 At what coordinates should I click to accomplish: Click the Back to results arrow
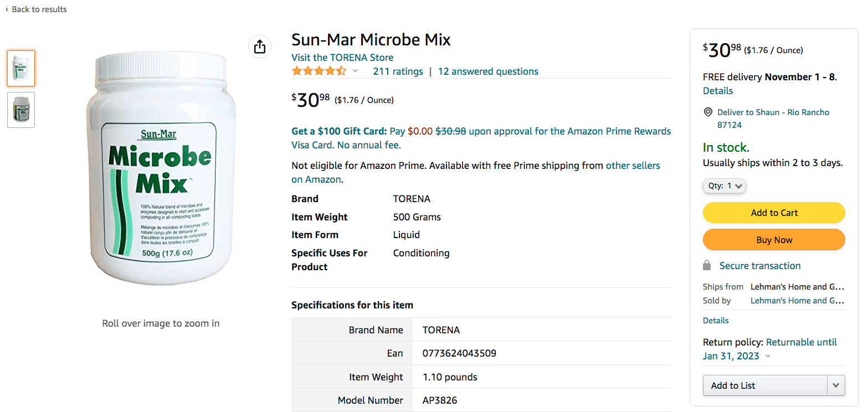(7, 9)
